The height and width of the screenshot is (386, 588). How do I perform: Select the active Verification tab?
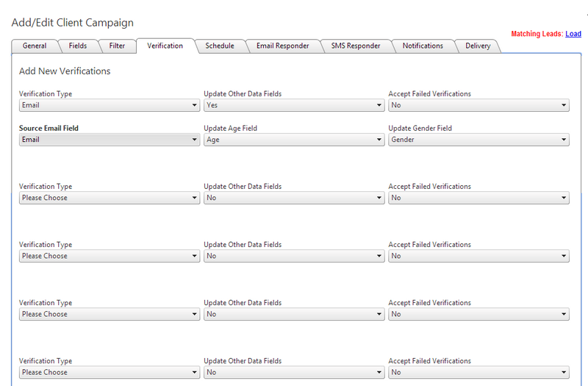click(x=165, y=46)
